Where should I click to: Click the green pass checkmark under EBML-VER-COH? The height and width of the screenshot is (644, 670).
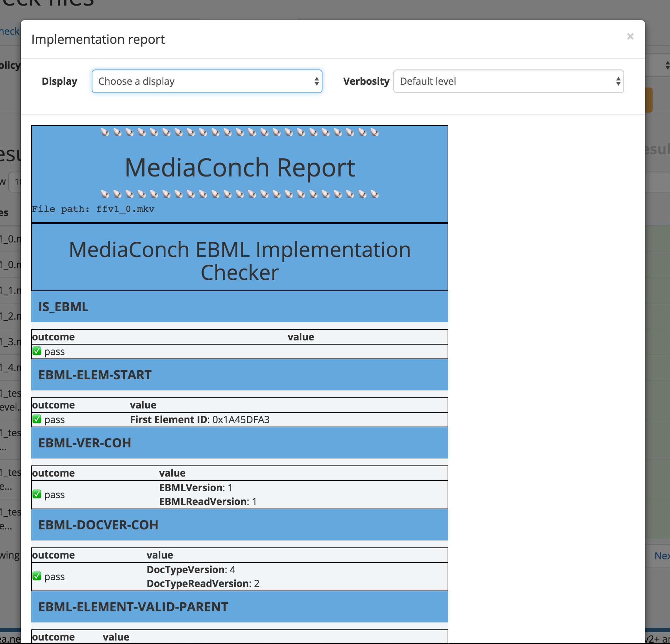click(37, 494)
